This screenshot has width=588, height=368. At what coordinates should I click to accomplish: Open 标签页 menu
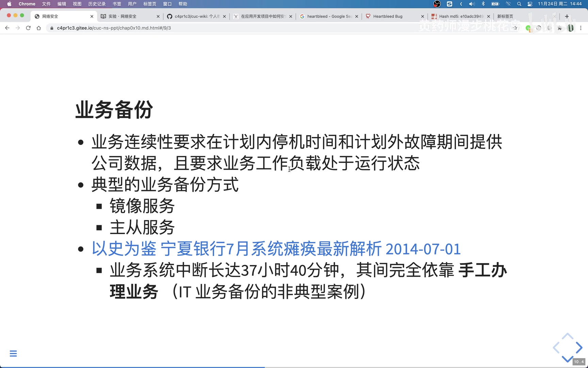point(150,4)
